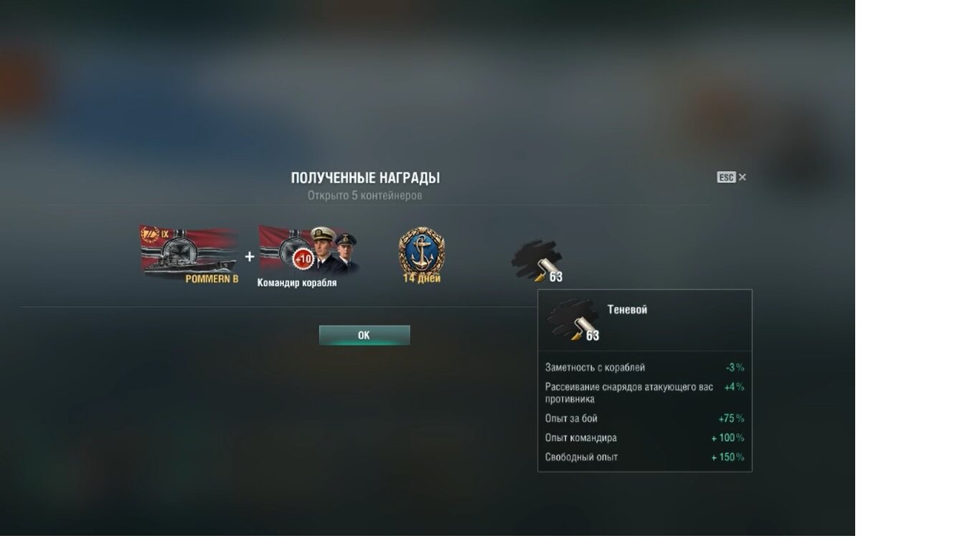
Task: Click the Открыто 5 контейнеров subtitle
Action: click(x=365, y=195)
